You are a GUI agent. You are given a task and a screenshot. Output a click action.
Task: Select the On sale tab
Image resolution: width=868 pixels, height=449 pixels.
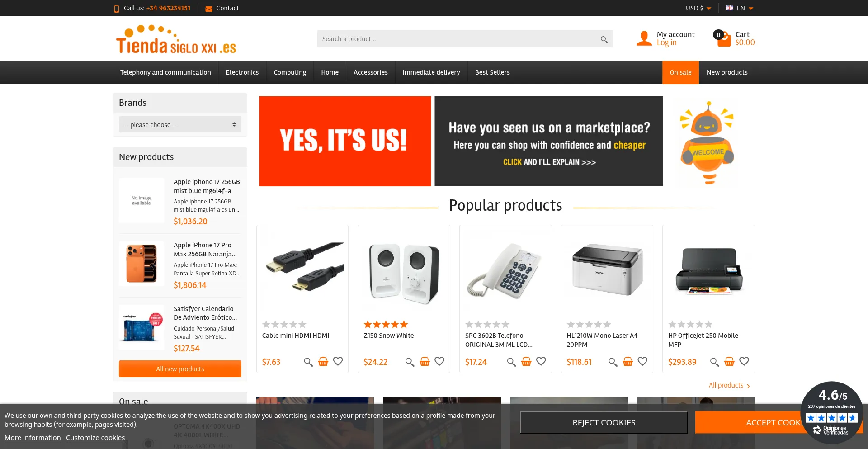coord(680,72)
